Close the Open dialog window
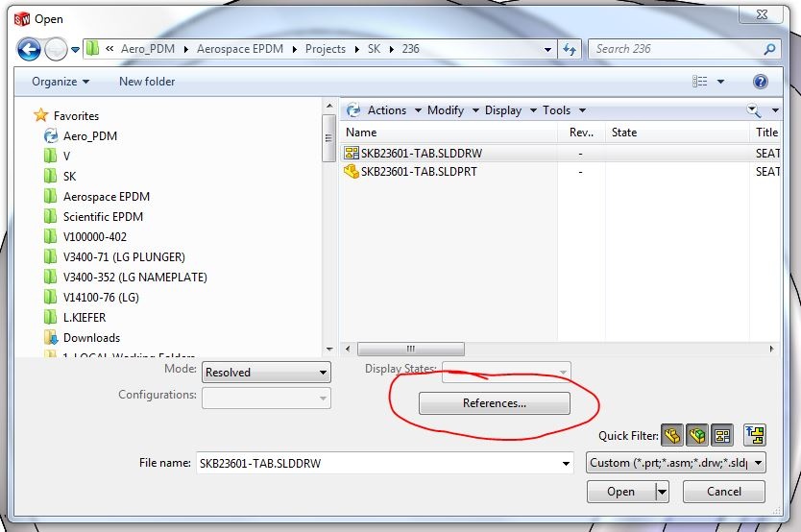Viewport: 801px width, 532px height. [762, 14]
